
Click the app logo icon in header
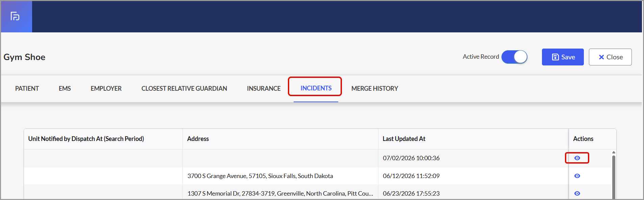pyautogui.click(x=15, y=16)
